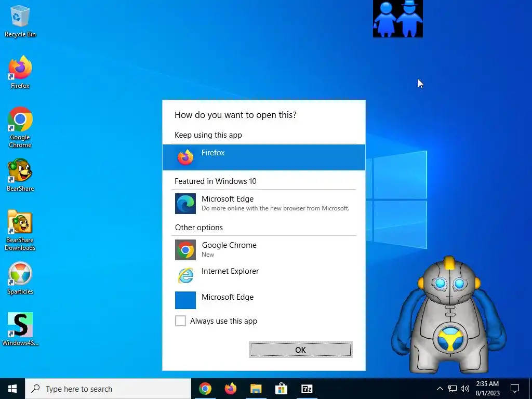Open the notification center icon
Screen dimensions: 532x399
[515, 389]
